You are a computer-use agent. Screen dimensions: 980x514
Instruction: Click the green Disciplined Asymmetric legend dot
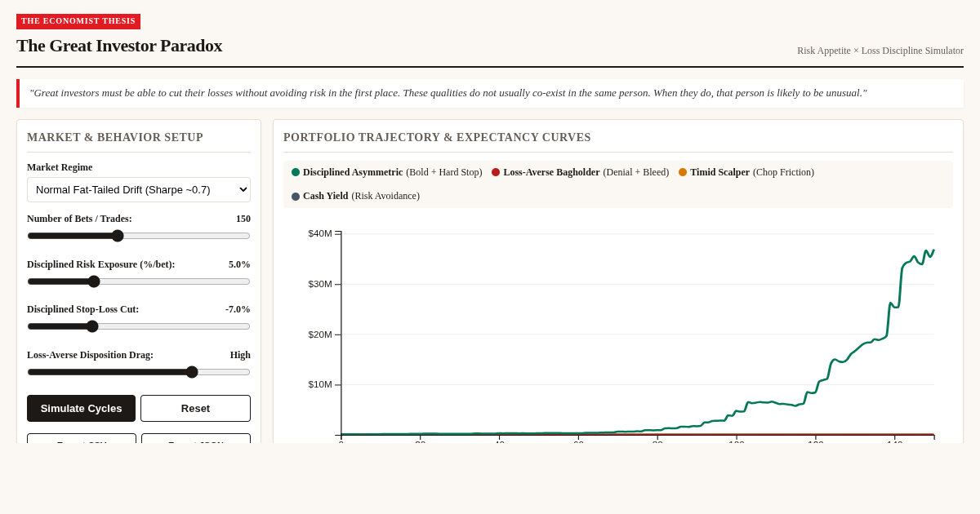pos(296,172)
